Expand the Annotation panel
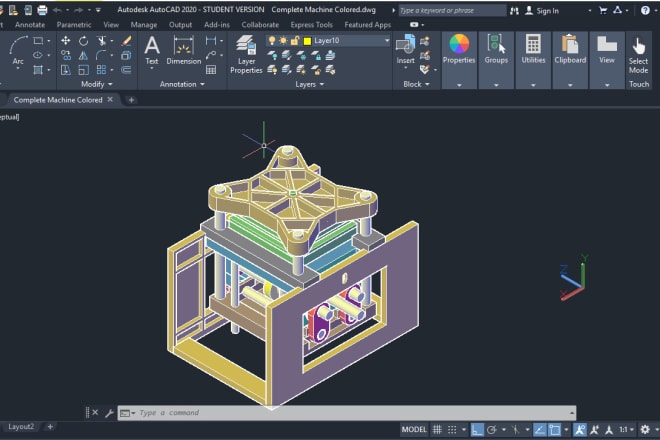The height and width of the screenshot is (440, 660). click(x=182, y=84)
